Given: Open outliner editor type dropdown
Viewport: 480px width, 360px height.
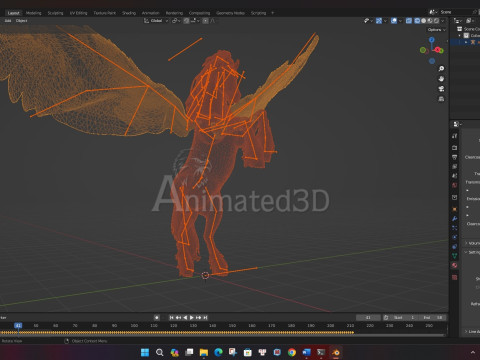Looking at the screenshot, I should coord(458,21).
